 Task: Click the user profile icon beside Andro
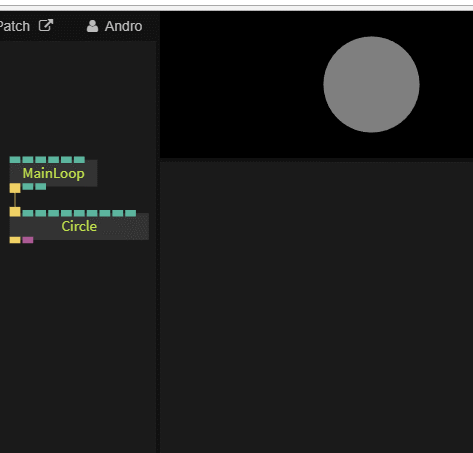coord(92,26)
